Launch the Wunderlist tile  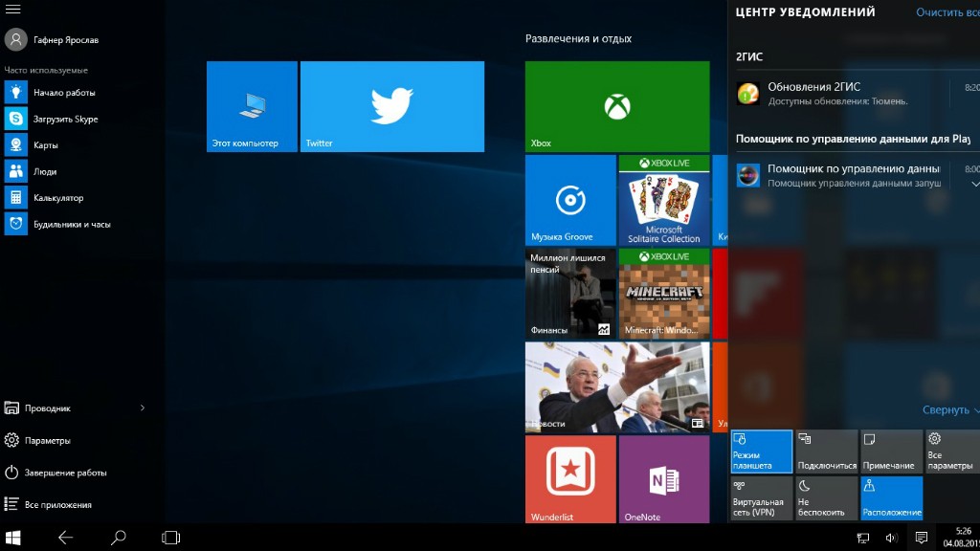[570, 479]
